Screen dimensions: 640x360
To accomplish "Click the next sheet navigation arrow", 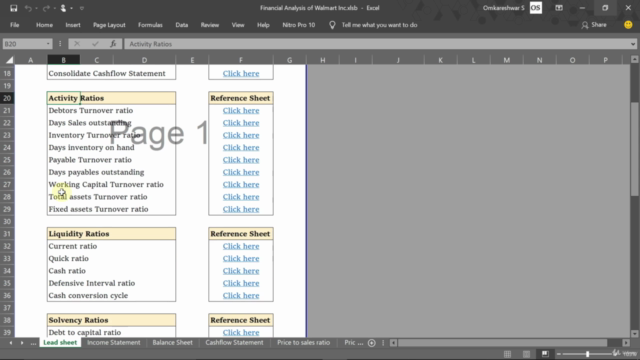I will [22, 342].
